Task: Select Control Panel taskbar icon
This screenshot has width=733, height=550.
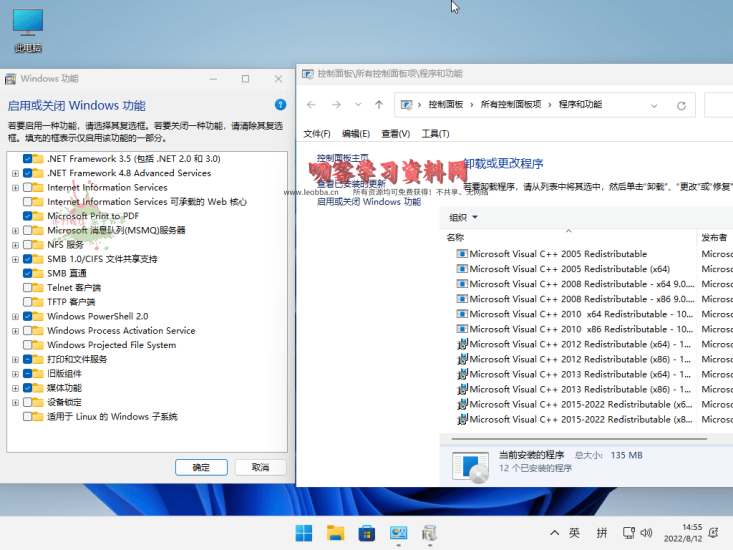Action: pos(398,533)
